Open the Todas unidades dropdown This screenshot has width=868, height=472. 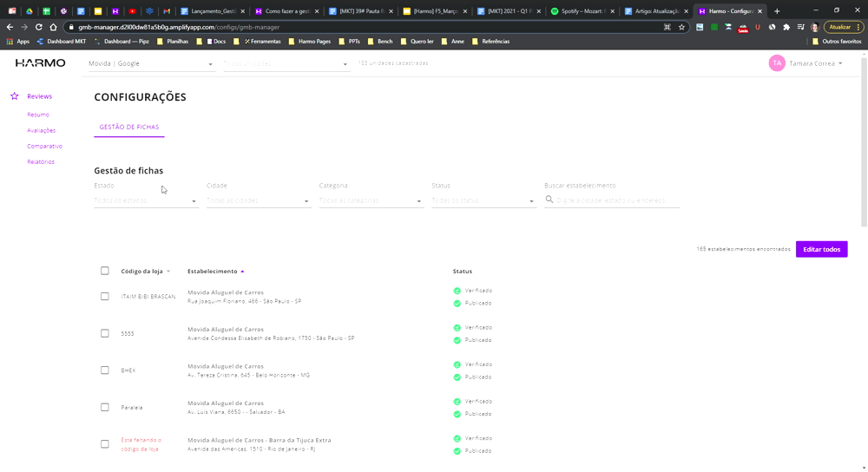pyautogui.click(x=286, y=63)
